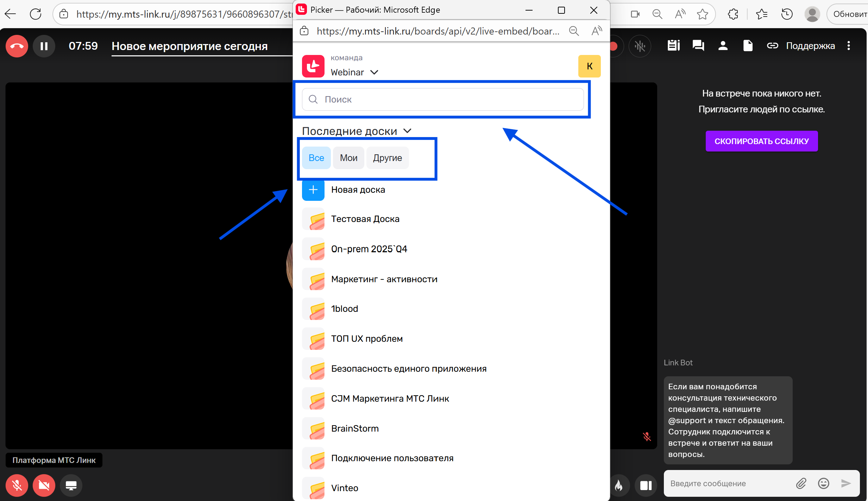868x501 pixels.
Task: Click the link chain icon
Action: coord(772,46)
